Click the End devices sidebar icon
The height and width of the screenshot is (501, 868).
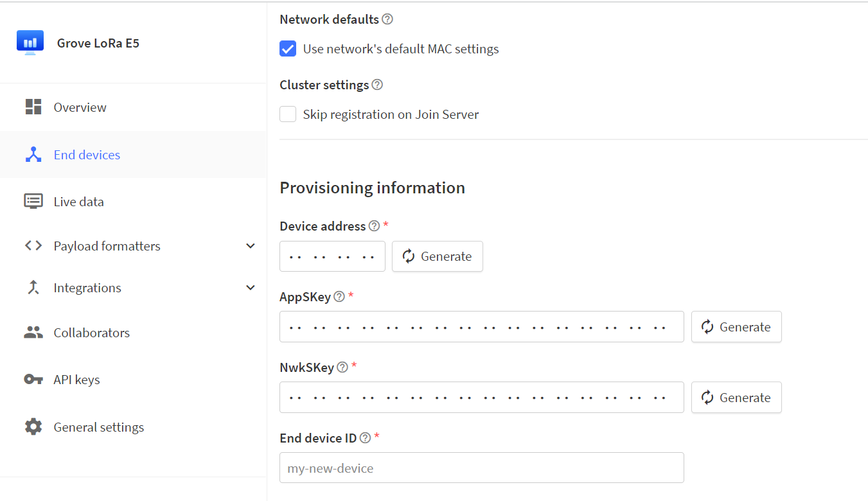point(33,154)
